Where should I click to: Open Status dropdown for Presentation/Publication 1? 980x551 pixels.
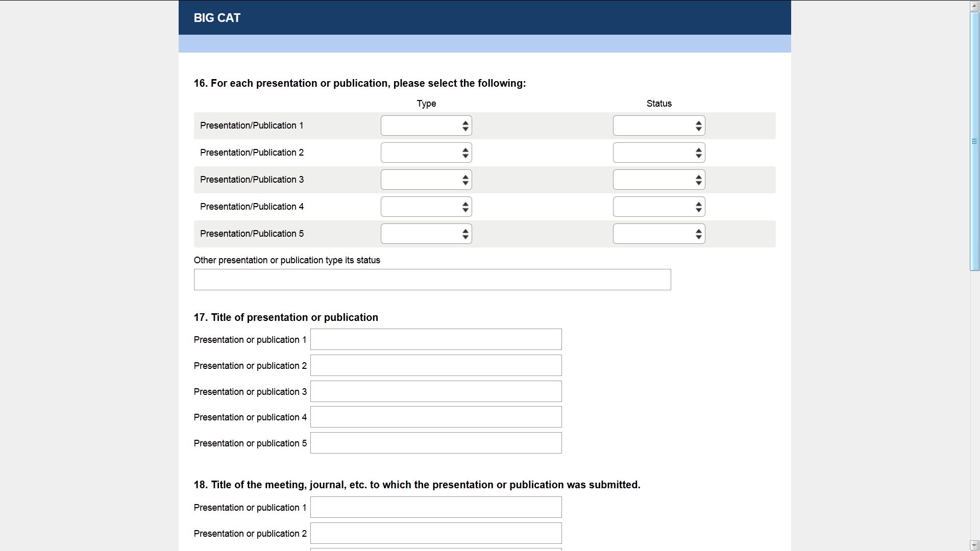[x=658, y=126]
